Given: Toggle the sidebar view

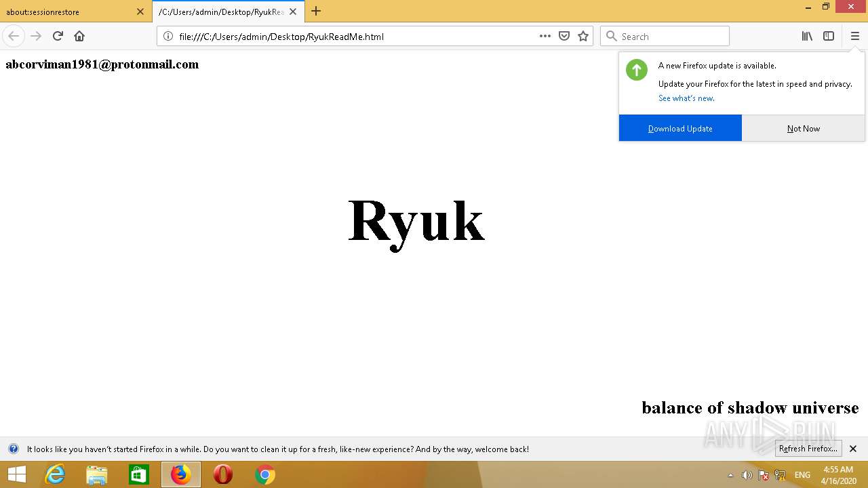Looking at the screenshot, I should pos(829,36).
